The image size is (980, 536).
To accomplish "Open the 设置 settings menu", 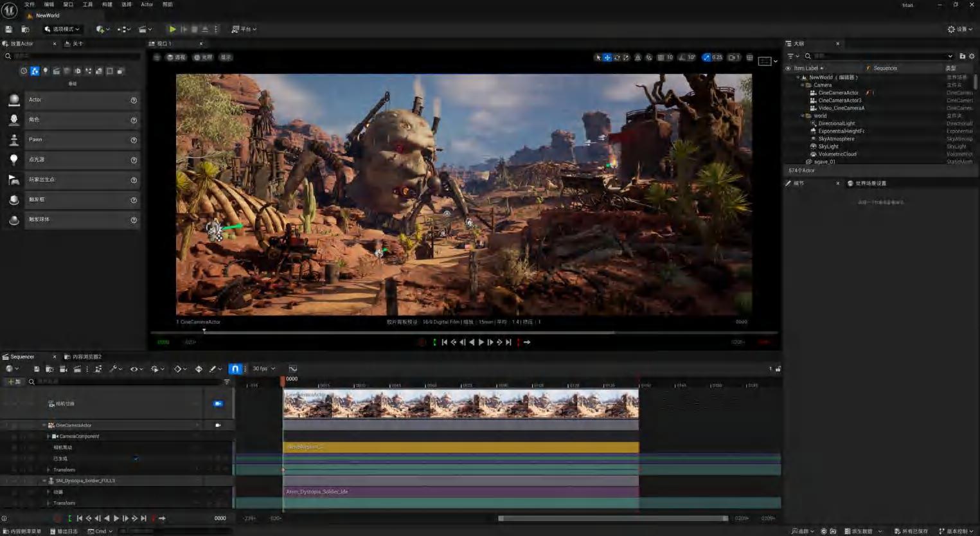I will click(960, 29).
